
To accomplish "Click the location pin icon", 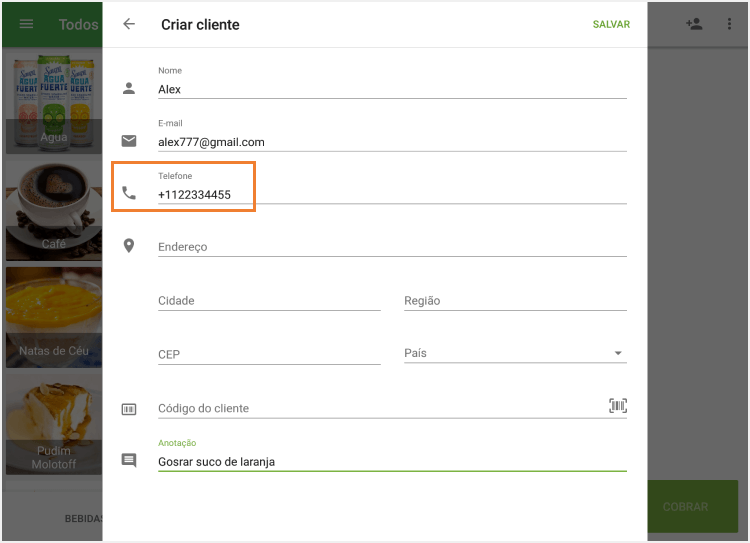I will click(x=129, y=245).
